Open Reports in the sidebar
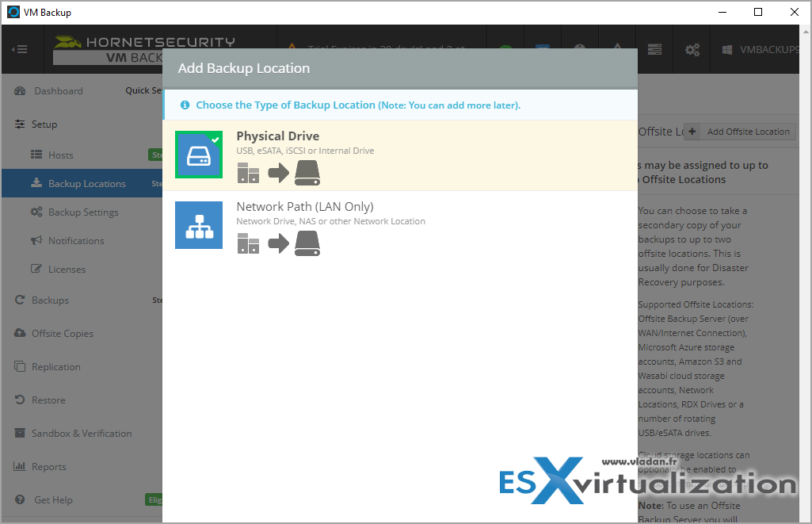 (x=48, y=466)
